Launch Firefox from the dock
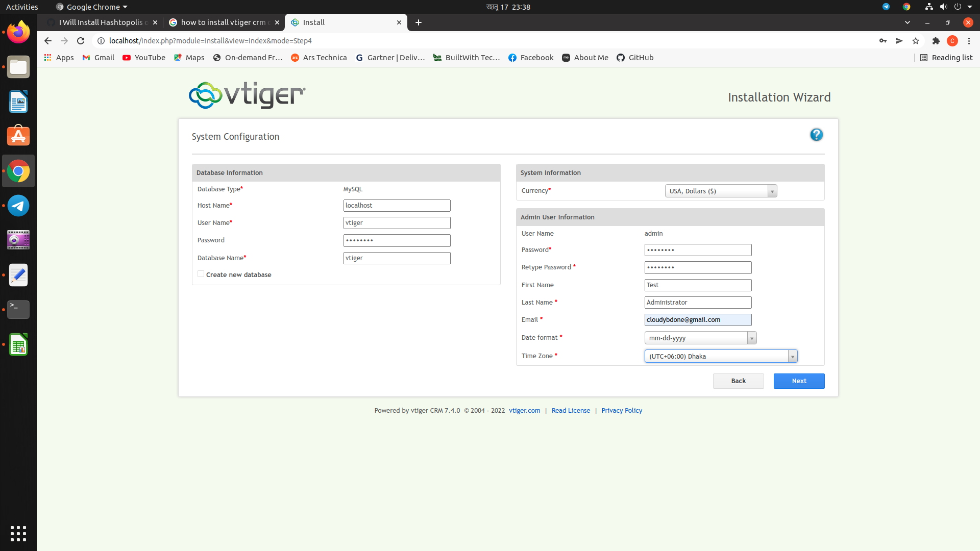Viewport: 980px width, 551px height. 18,32
